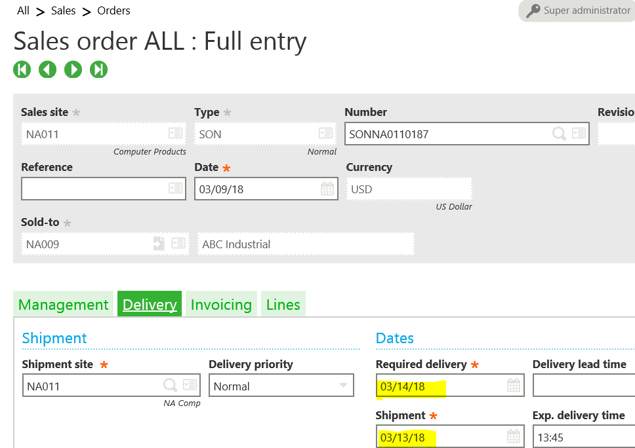Image resolution: width=635 pixels, height=448 pixels.
Task: Open selection icon in Reference field
Action: (x=175, y=189)
